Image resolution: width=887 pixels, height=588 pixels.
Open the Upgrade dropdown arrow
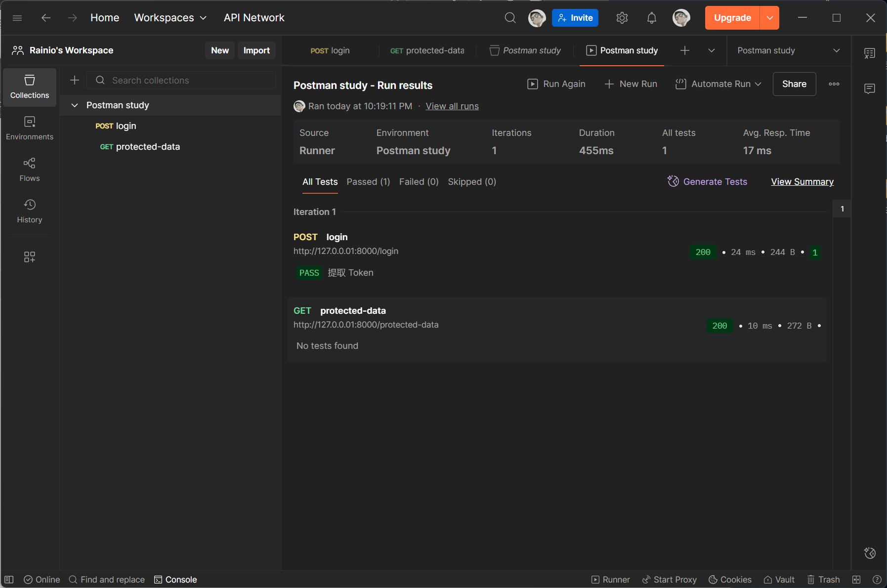tap(769, 18)
